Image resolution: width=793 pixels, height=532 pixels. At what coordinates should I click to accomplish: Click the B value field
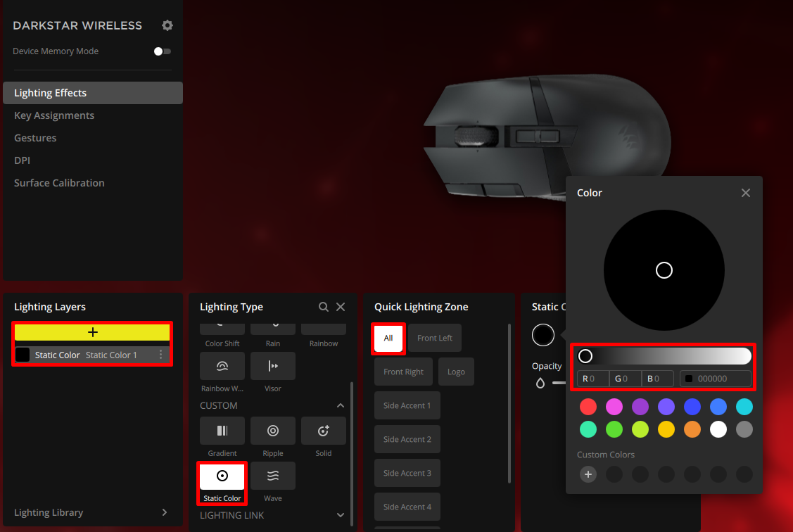[657, 379]
